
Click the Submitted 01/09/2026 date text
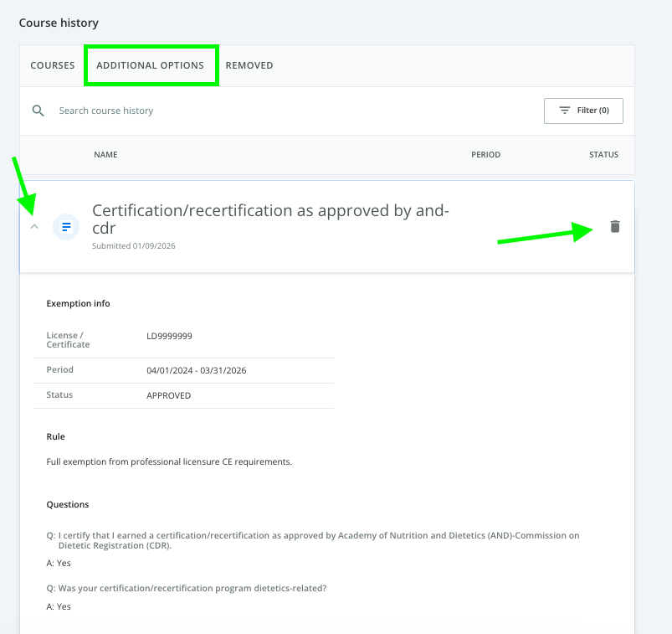[134, 246]
